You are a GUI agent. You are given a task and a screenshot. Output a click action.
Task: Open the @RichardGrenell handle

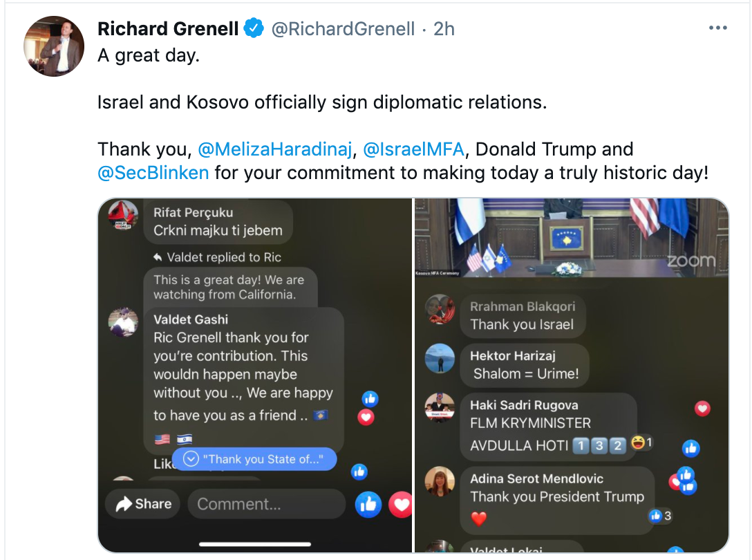coord(343,29)
